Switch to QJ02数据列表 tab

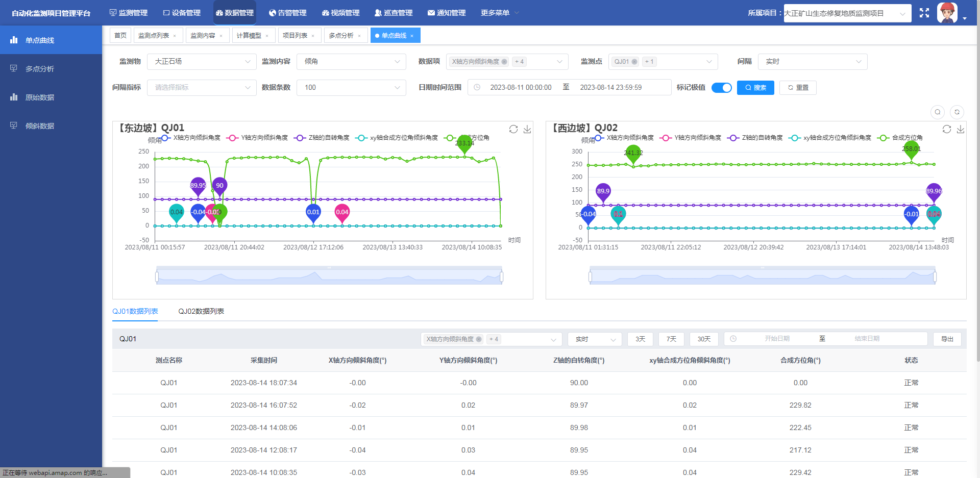[201, 311]
